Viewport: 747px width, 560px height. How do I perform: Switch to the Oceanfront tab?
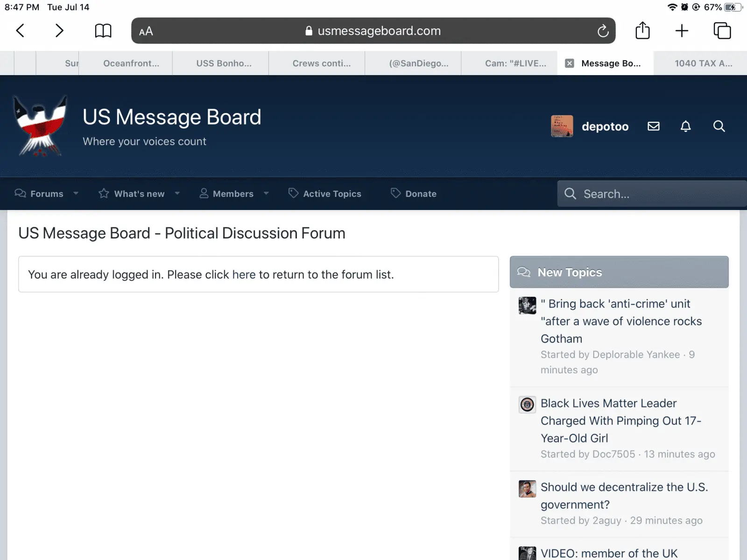tap(126, 63)
